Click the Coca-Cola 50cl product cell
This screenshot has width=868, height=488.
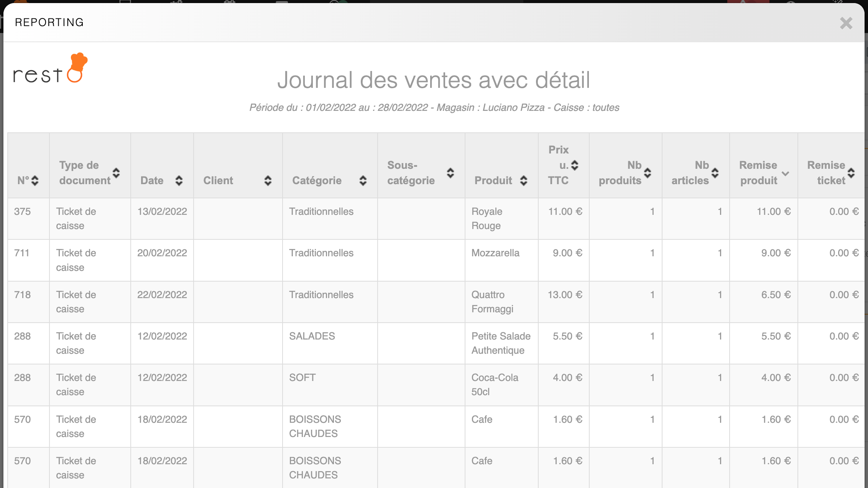(495, 384)
